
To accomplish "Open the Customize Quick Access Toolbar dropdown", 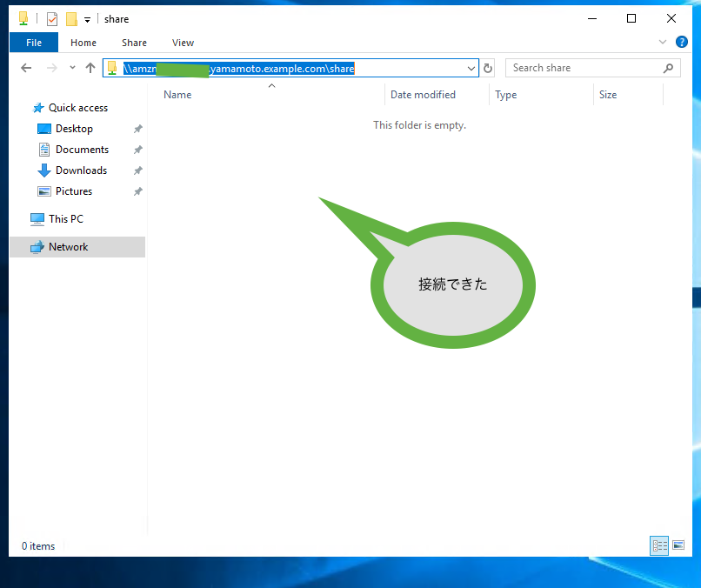I will [x=87, y=19].
